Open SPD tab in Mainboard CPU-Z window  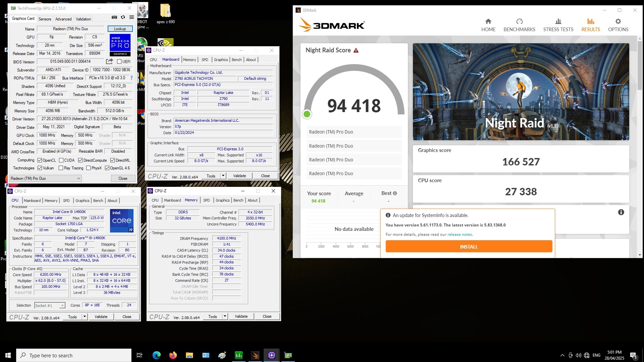[205, 60]
